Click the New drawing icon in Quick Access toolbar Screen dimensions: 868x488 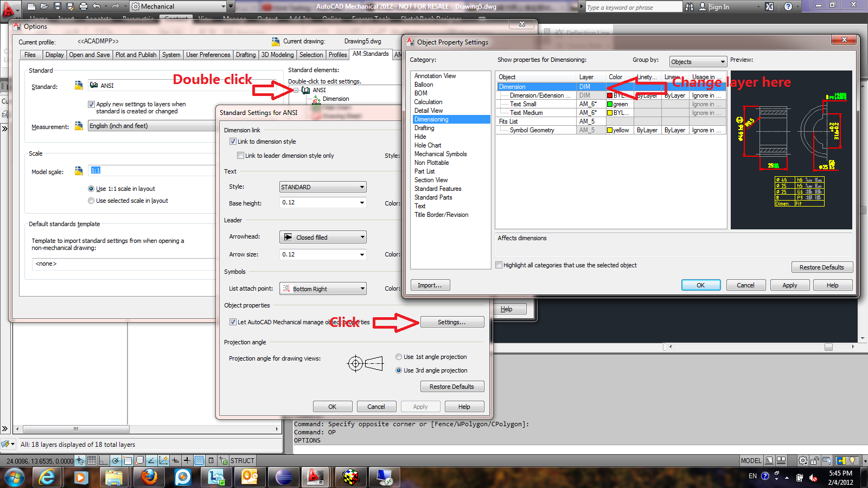pos(31,7)
